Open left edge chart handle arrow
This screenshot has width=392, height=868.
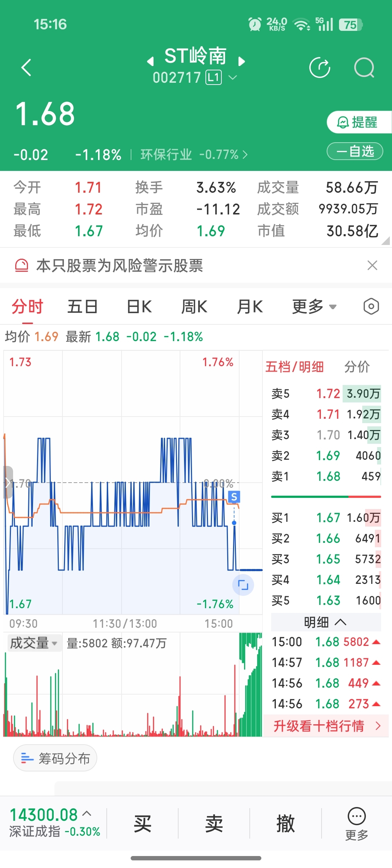pyautogui.click(x=8, y=483)
